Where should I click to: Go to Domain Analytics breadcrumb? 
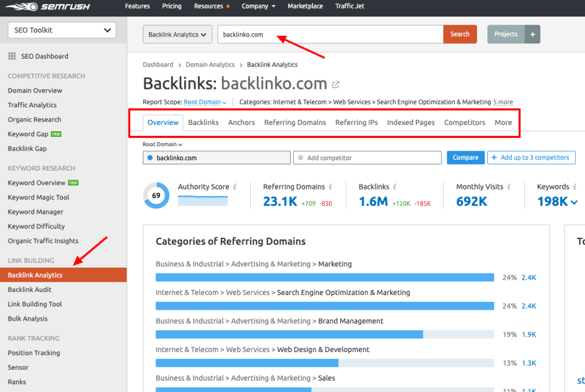point(210,65)
